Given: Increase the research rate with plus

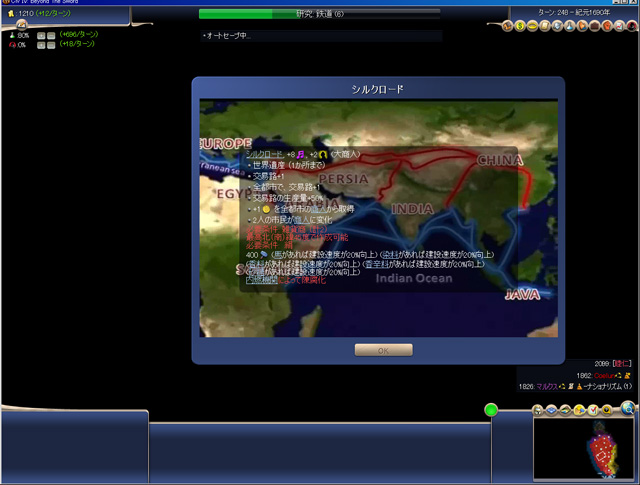Looking at the screenshot, I should pyautogui.click(x=41, y=36).
